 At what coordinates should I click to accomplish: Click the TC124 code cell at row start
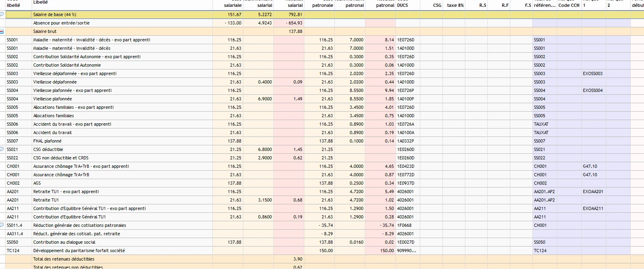18,251
